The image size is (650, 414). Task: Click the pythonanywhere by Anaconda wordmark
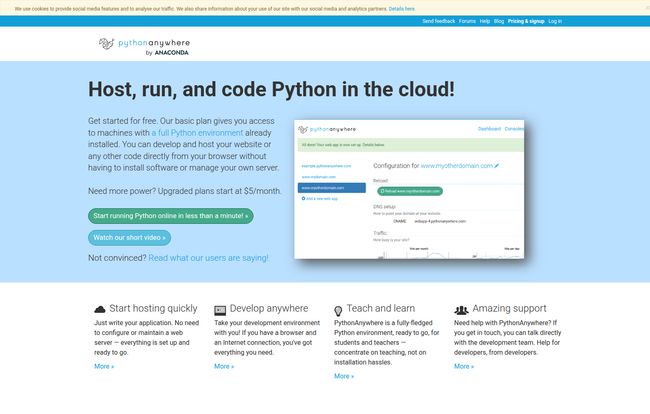tap(154, 47)
